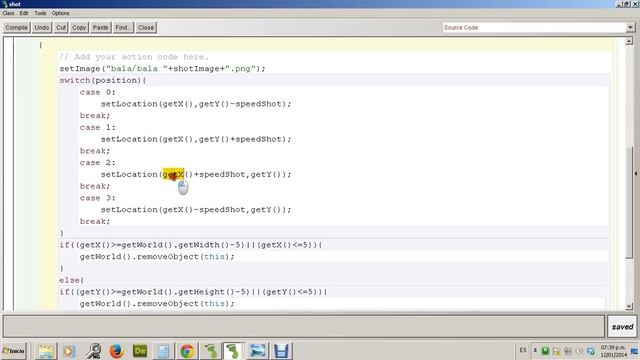This screenshot has height=360, width=640.
Task: Click the comment 'Add your action code here'
Action: 134,57
